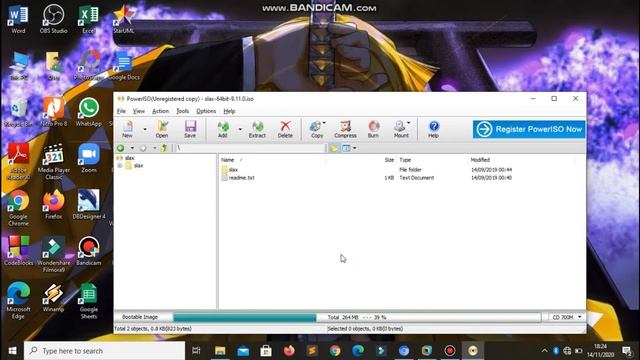Open WhatsApp desktop shortcut
Screen dimensions: 640x360
coord(89,112)
